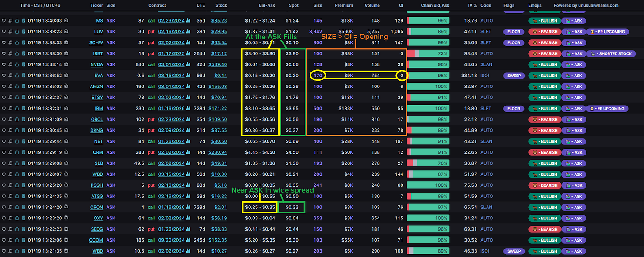Toggle the heart on the ORCL row
Viewport: 644px width, 257px height.
(4, 119)
